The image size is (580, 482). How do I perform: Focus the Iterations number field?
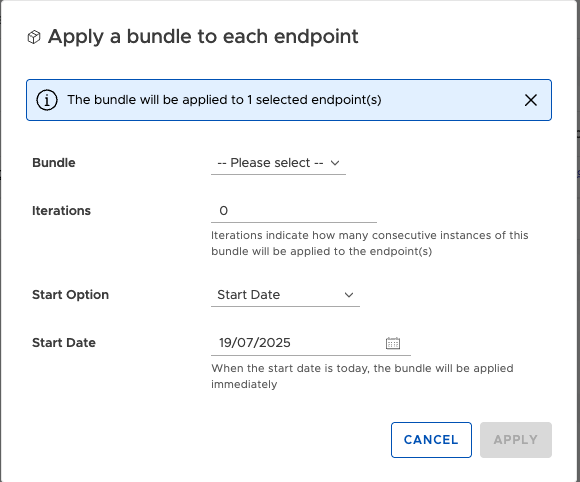pyautogui.click(x=294, y=211)
